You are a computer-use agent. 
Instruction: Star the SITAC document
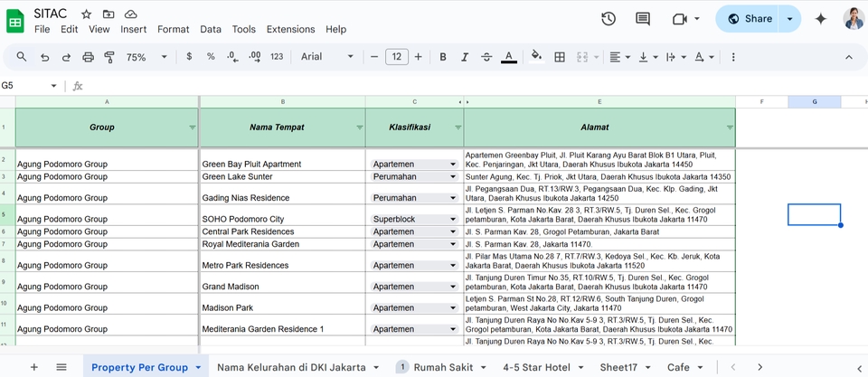[87, 14]
